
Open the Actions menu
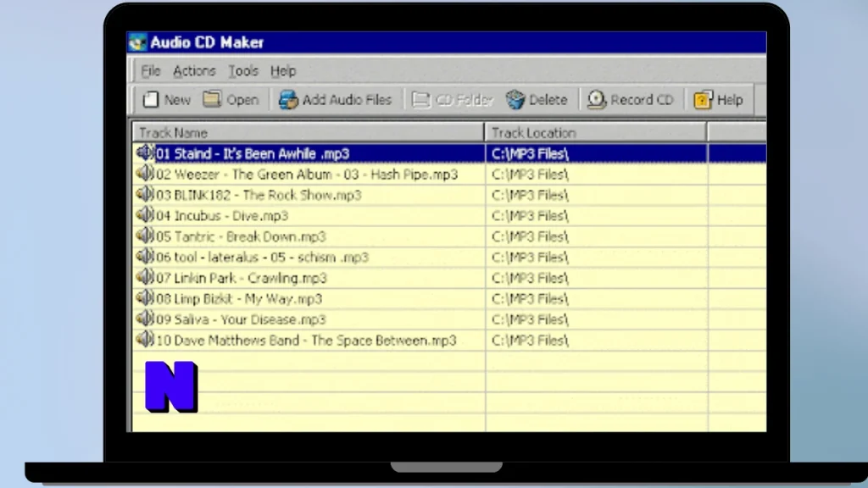click(x=194, y=71)
